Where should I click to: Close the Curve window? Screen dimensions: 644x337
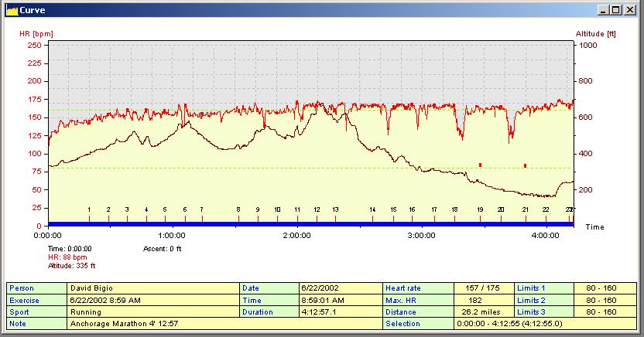coord(630,10)
